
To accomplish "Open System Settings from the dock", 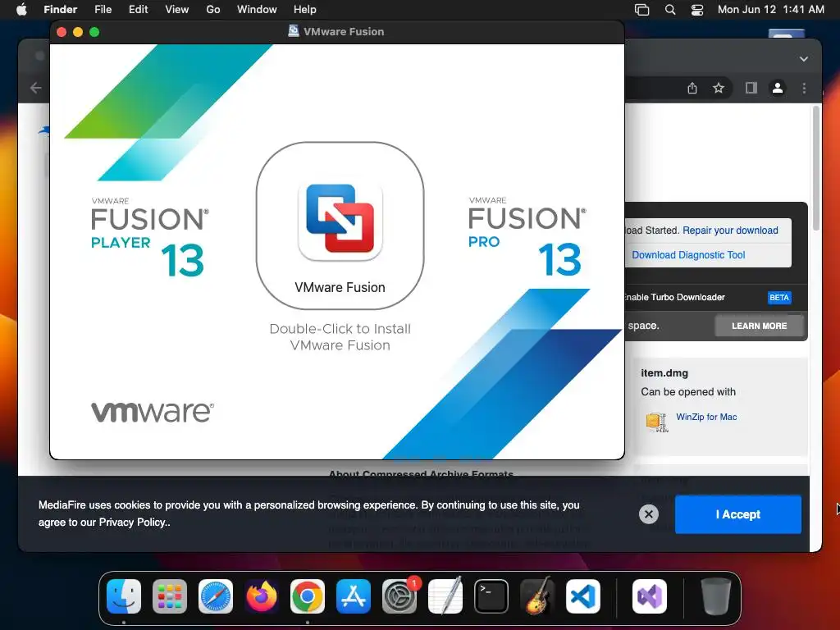I will pos(399,596).
